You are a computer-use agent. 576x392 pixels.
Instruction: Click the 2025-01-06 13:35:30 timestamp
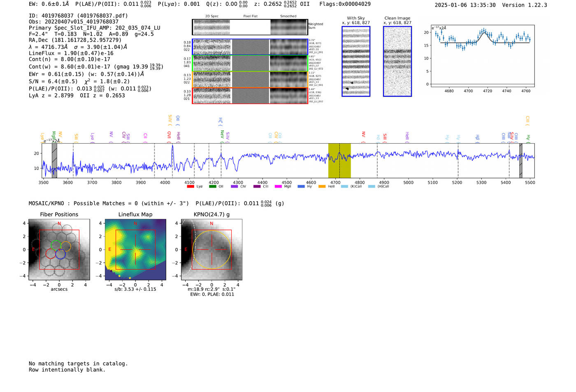point(465,5)
